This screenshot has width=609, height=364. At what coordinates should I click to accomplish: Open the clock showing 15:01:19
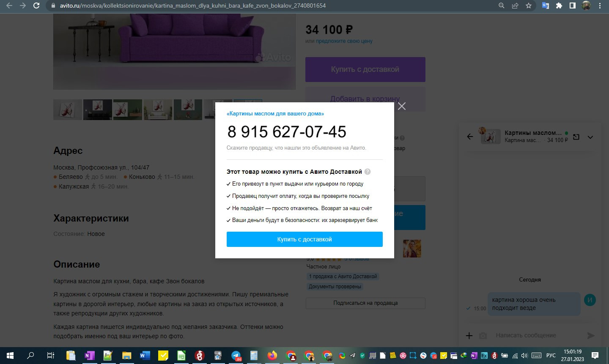573,356
